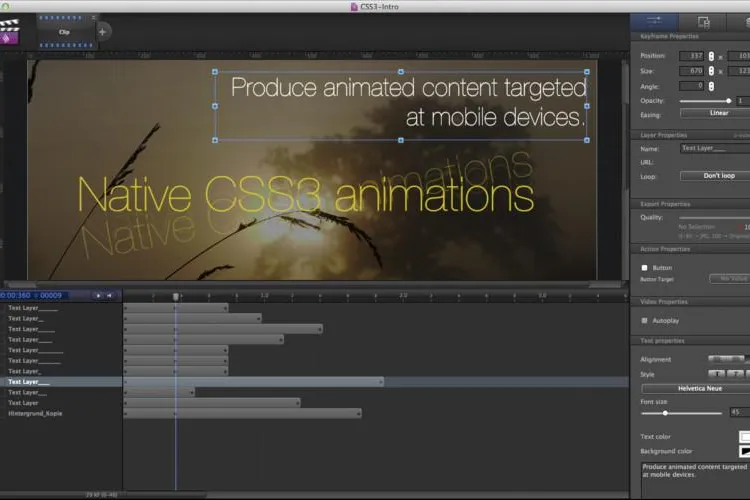Add a new clip with the plus button
The height and width of the screenshot is (500, 750).
tap(102, 32)
